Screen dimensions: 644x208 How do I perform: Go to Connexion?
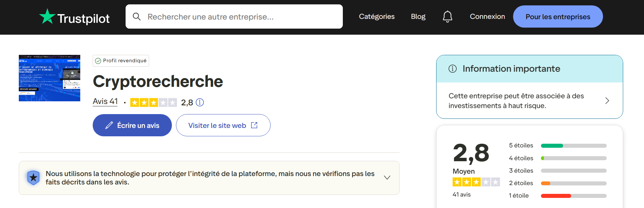[487, 16]
